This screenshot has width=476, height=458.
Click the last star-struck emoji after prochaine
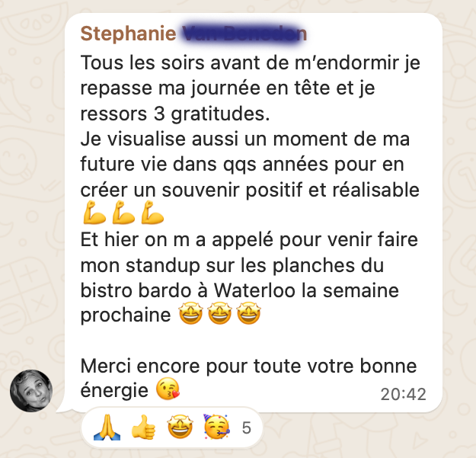[x=248, y=312]
